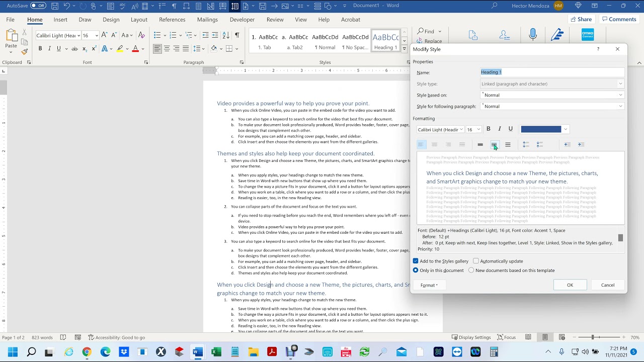Apply subscript formatting
The image size is (644, 362).
click(x=85, y=49)
